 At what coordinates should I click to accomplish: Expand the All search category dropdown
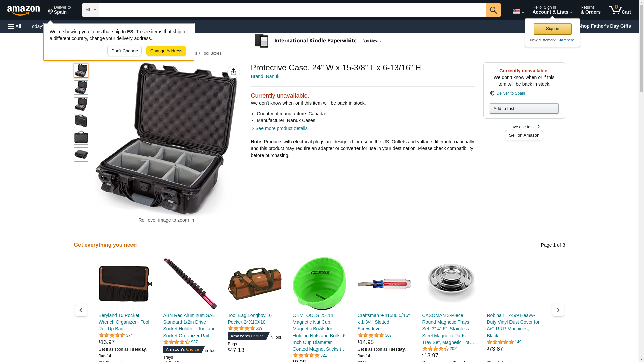click(x=91, y=10)
